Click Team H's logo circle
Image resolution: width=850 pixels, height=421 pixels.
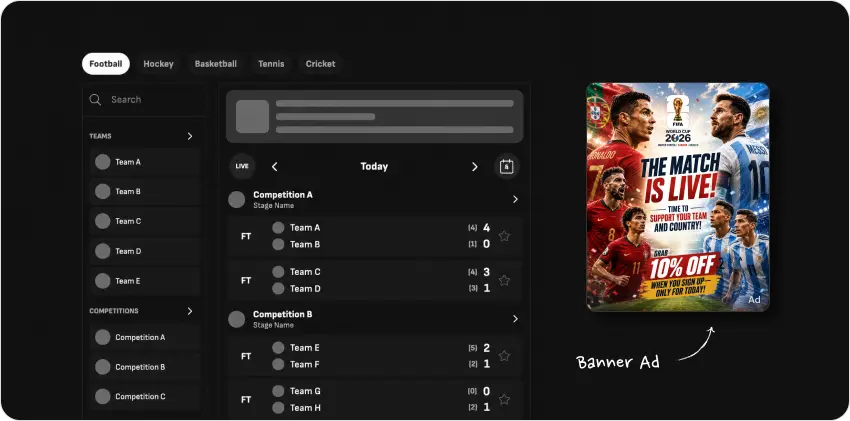click(x=278, y=407)
